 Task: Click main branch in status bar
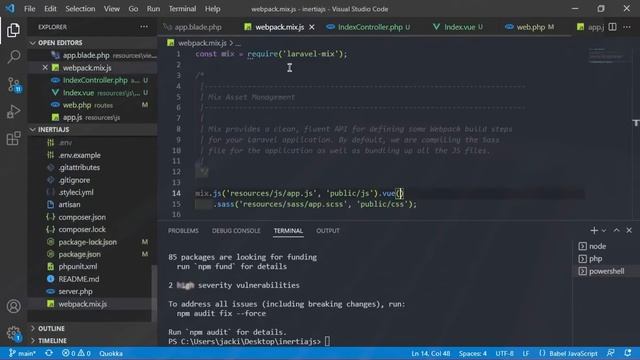click(23, 353)
